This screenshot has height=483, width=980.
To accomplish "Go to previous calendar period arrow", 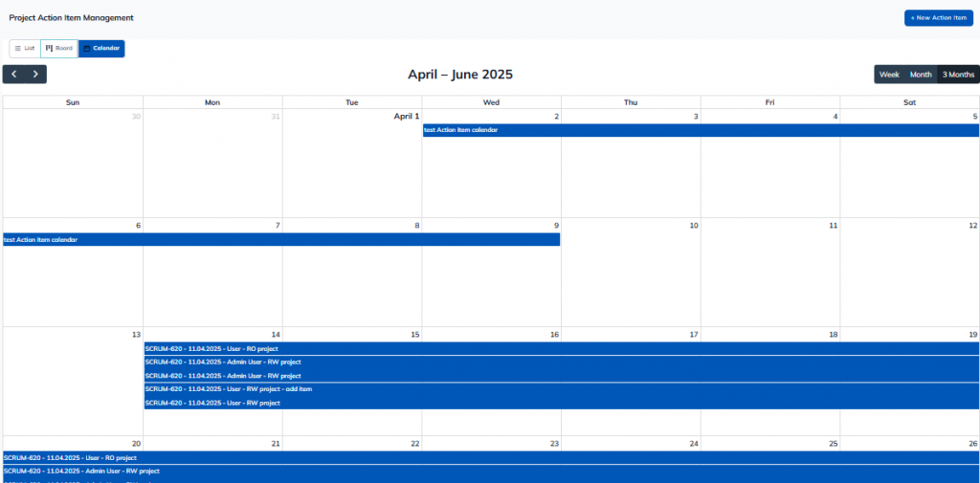I will [x=13, y=75].
